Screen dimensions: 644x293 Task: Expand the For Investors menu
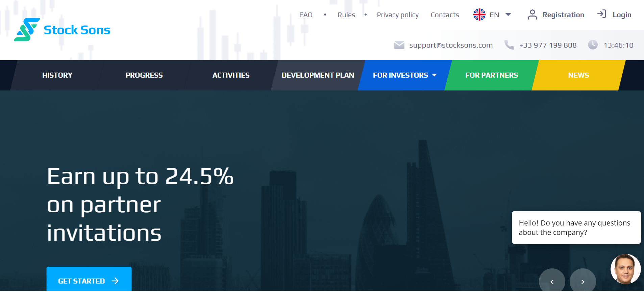(x=404, y=75)
